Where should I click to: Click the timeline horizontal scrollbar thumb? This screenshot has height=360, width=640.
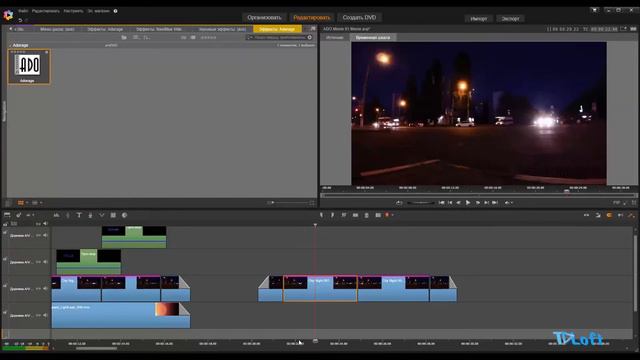pos(97,349)
